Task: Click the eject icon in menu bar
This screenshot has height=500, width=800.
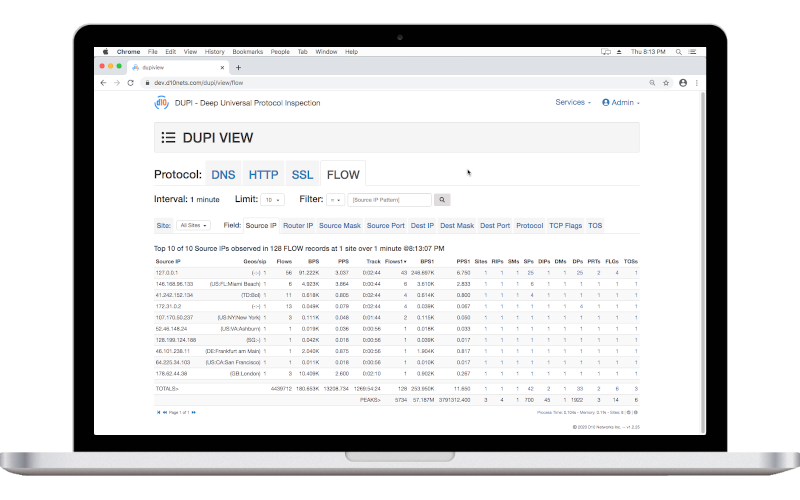Action: click(619, 52)
